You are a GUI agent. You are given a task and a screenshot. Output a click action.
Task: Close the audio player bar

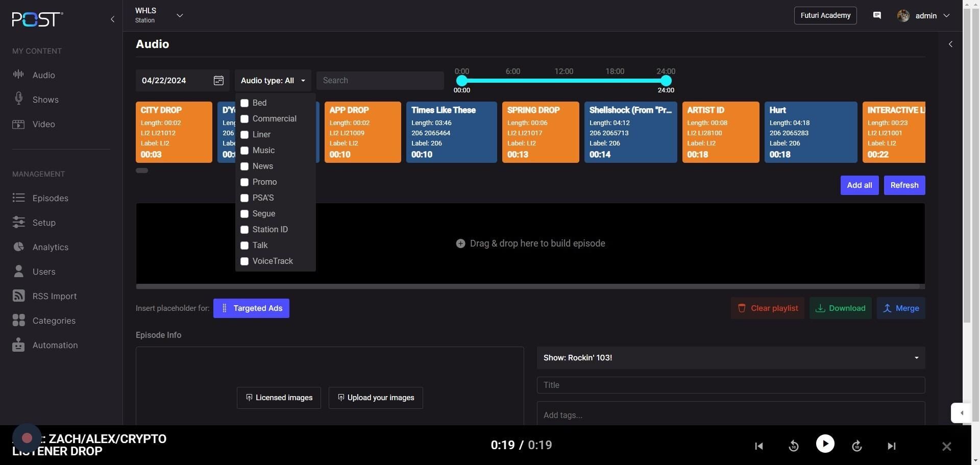(x=946, y=447)
